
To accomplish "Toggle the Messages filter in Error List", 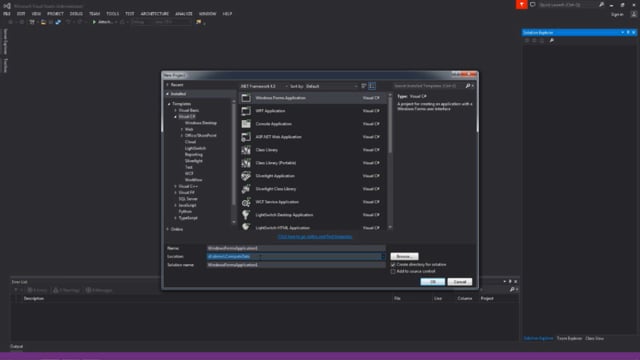I will pyautogui.click(x=99, y=290).
